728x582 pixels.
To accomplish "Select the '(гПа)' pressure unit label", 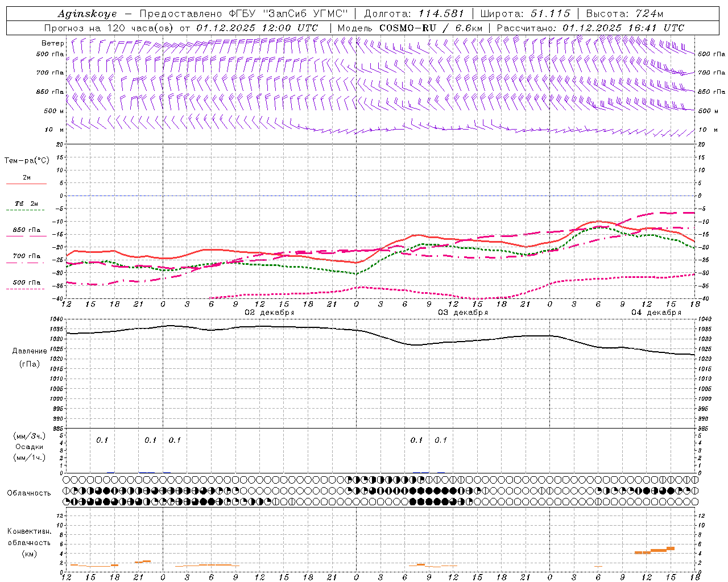I will (x=30, y=364).
